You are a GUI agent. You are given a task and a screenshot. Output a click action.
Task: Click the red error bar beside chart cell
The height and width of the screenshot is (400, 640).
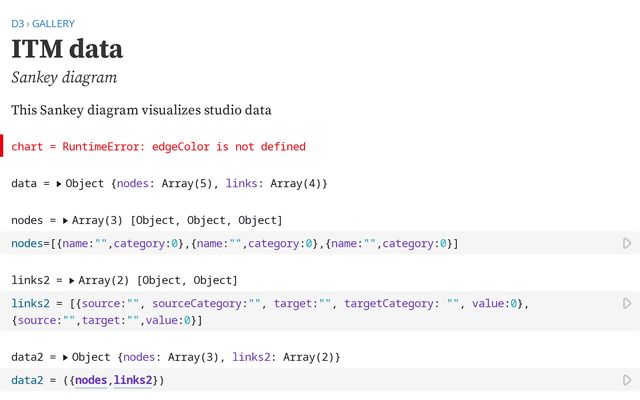click(2, 146)
